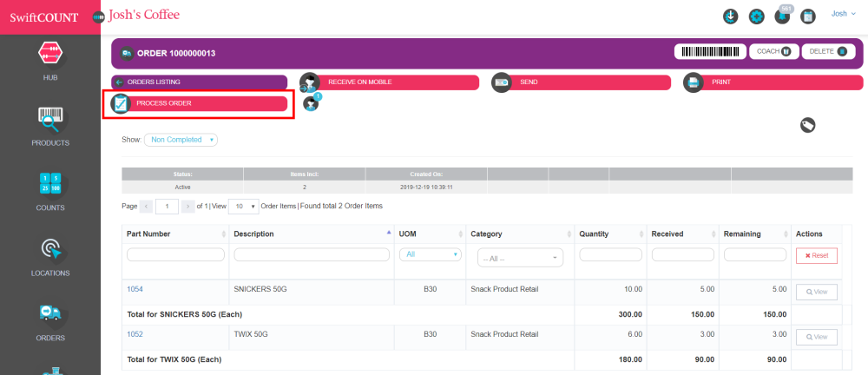Image resolution: width=868 pixels, height=375 pixels.
Task: Click the tag icon above the table
Action: 807,125
